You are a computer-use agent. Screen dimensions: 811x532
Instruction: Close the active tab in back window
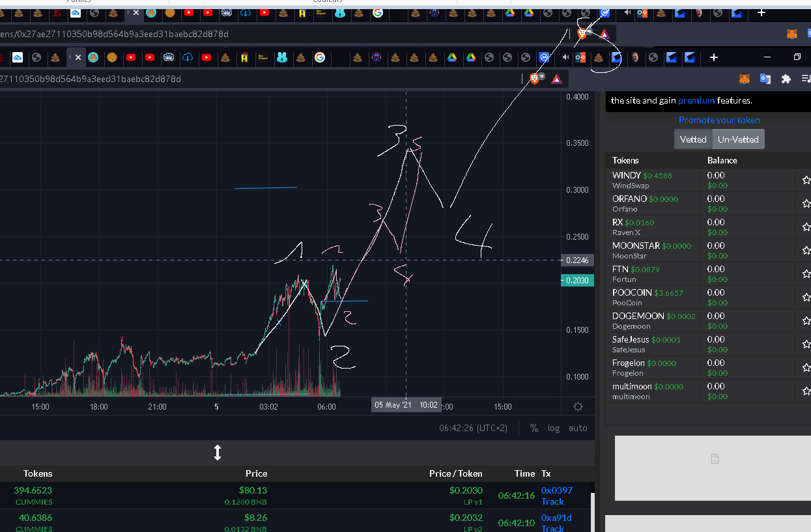click(136, 12)
